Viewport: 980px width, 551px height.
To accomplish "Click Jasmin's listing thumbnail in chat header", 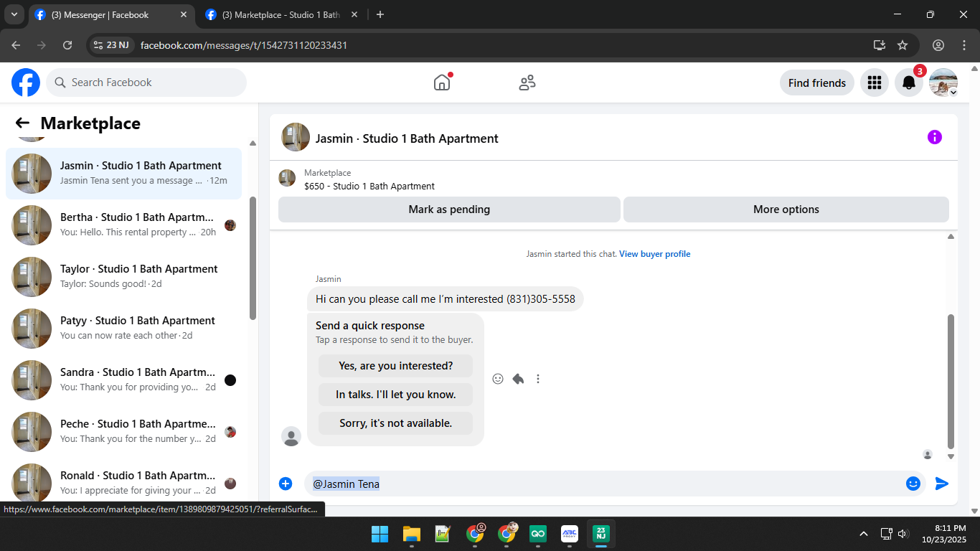I will (296, 137).
